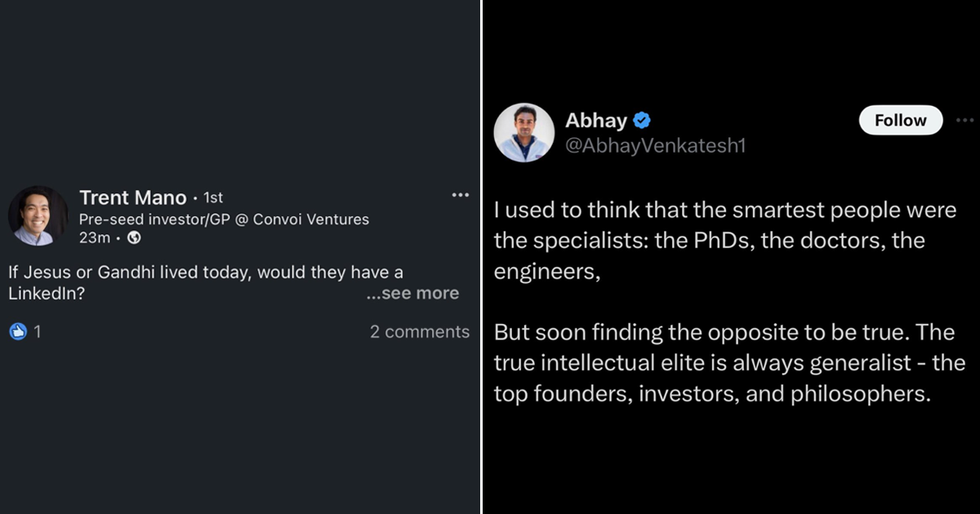The width and height of the screenshot is (980, 514).
Task: Click the globe visibility icon next to 23m
Action: (x=132, y=237)
